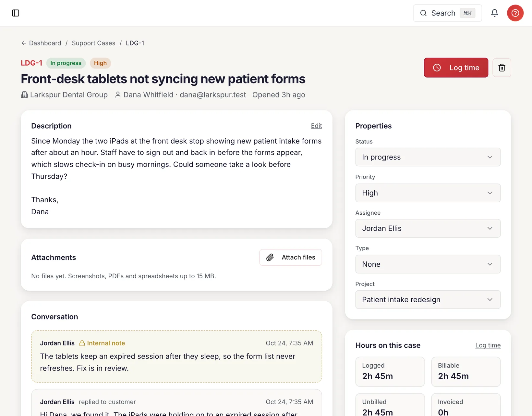532x416 pixels.
Task: Click dana@larkspur.test contact email
Action: [x=213, y=95]
